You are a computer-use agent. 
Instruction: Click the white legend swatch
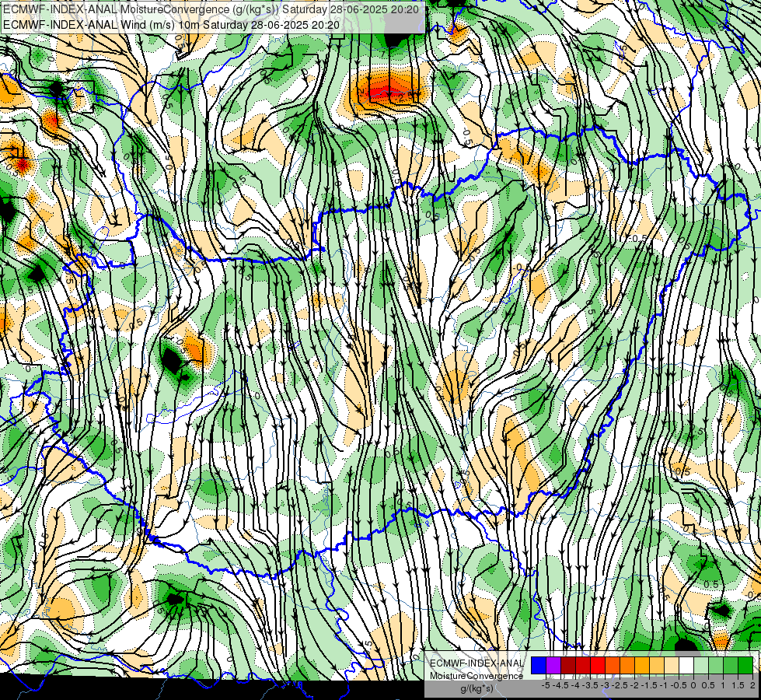click(x=686, y=666)
